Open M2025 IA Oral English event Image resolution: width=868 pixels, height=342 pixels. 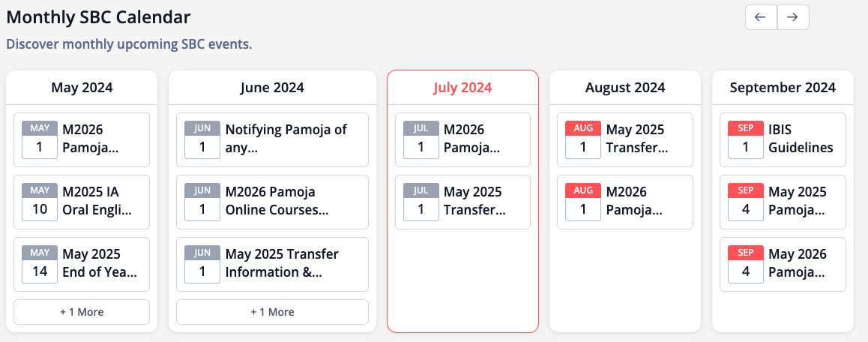coord(97,202)
